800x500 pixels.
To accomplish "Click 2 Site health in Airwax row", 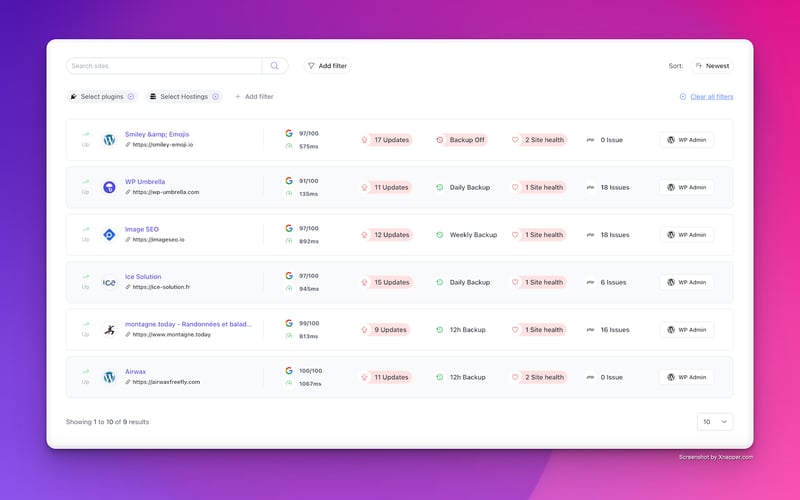I will (539, 377).
